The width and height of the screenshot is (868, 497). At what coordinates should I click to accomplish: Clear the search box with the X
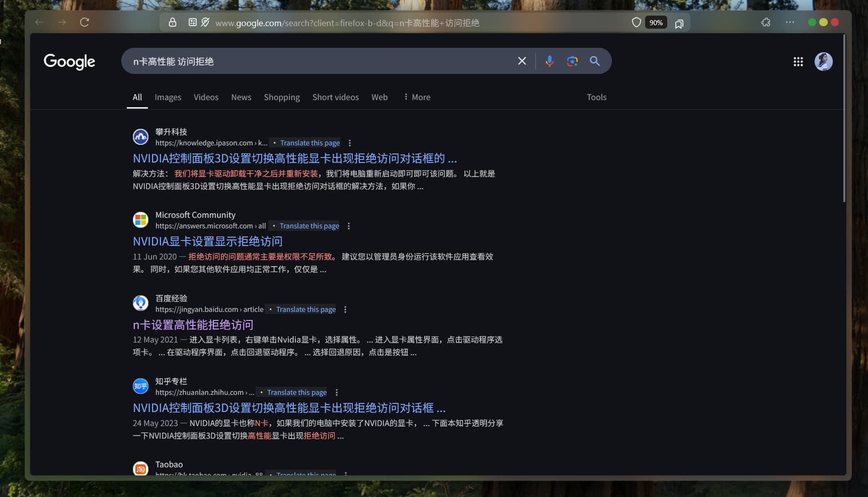[x=522, y=61]
